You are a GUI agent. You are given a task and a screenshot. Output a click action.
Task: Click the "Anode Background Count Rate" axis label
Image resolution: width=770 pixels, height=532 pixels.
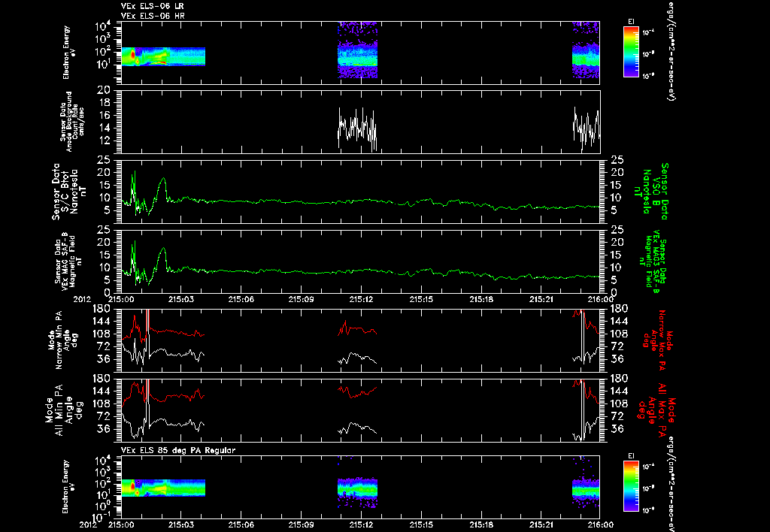point(72,121)
